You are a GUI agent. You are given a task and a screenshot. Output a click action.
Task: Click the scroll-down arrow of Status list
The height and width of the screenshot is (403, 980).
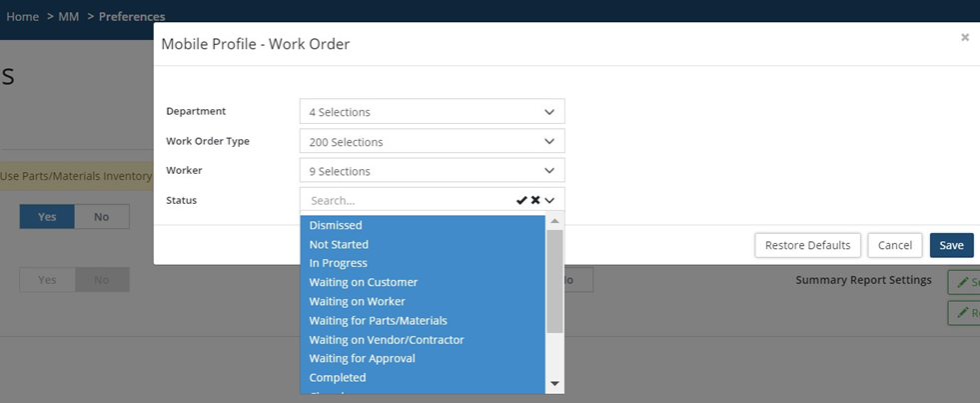[555, 384]
